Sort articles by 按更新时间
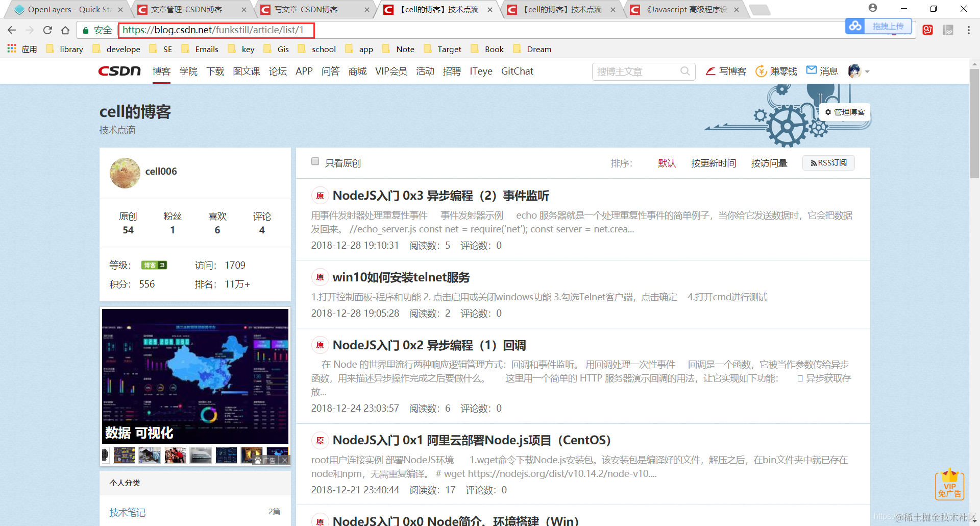The width and height of the screenshot is (980, 526). click(714, 163)
